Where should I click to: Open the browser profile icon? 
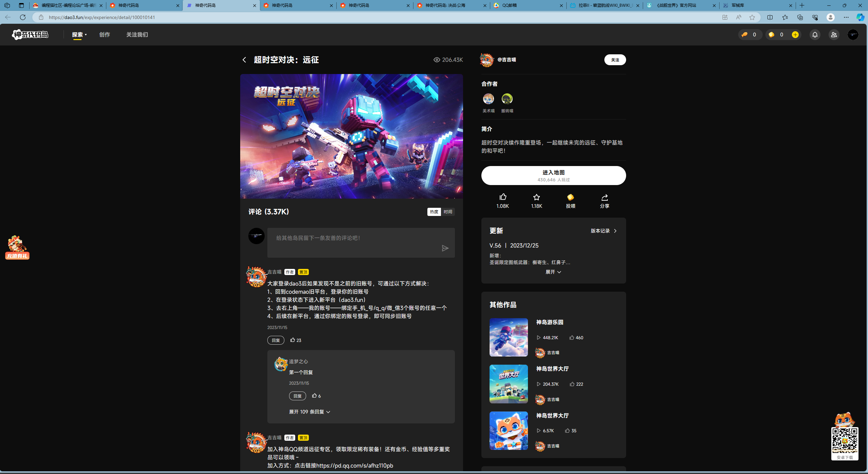pyautogui.click(x=831, y=17)
